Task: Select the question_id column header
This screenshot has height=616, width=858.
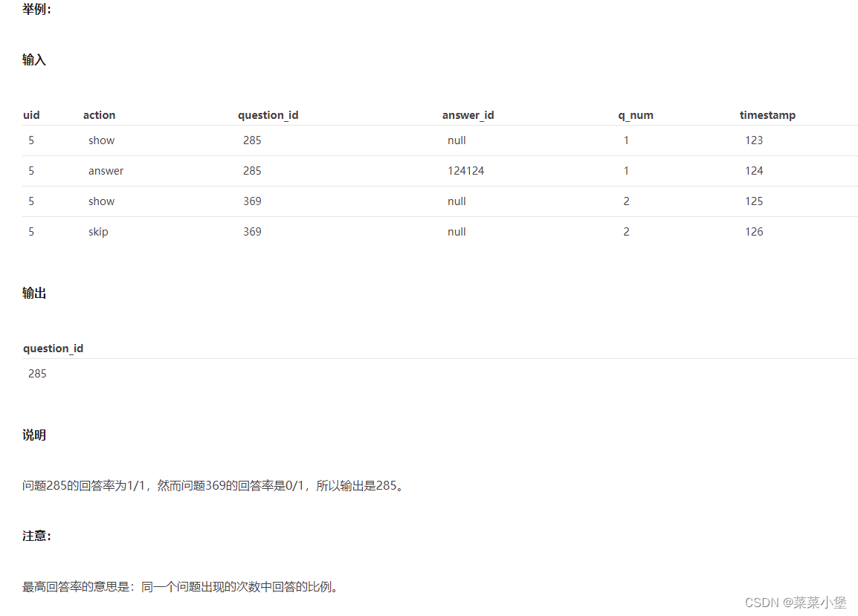Action: coord(268,115)
